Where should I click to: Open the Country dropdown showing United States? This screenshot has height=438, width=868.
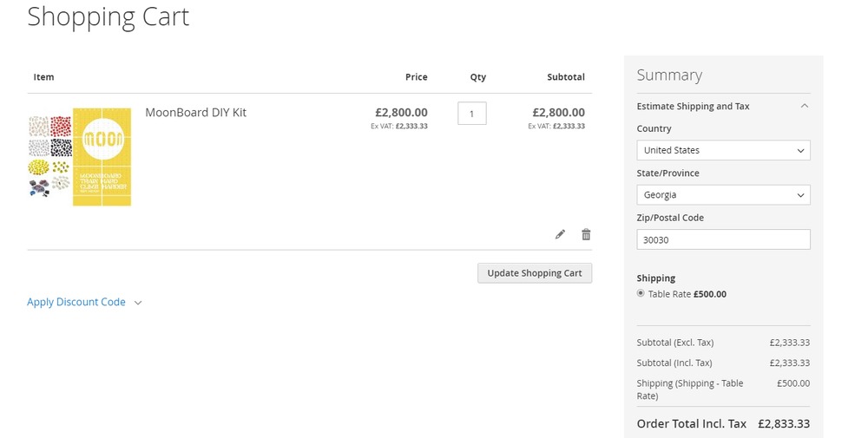[723, 150]
